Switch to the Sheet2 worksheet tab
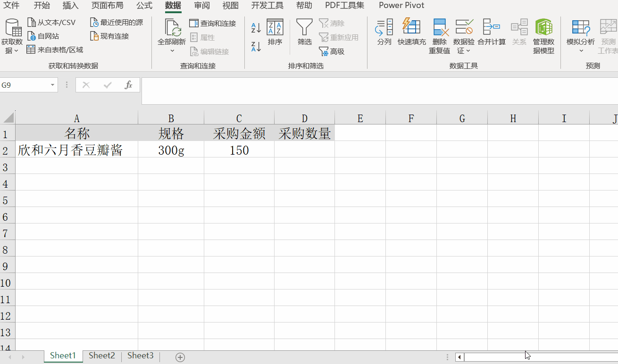618x364 pixels. [101, 356]
